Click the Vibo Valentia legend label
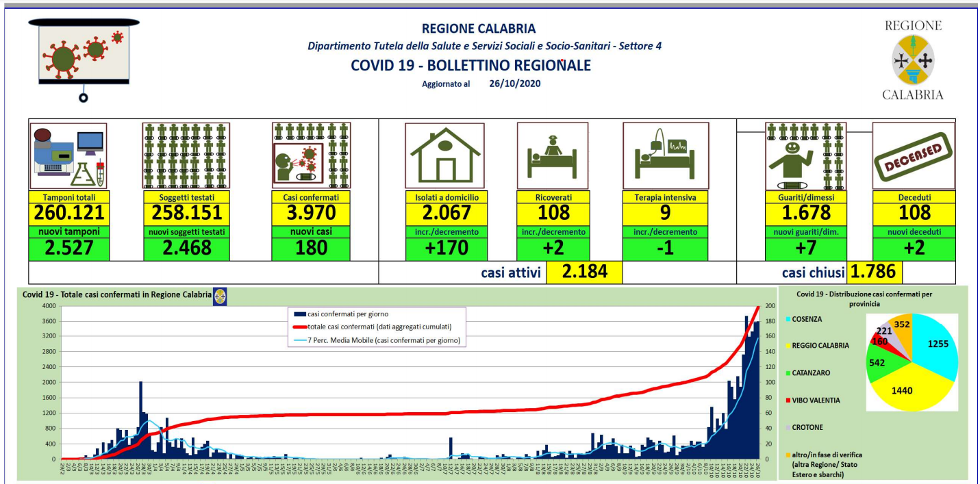 tap(818, 400)
